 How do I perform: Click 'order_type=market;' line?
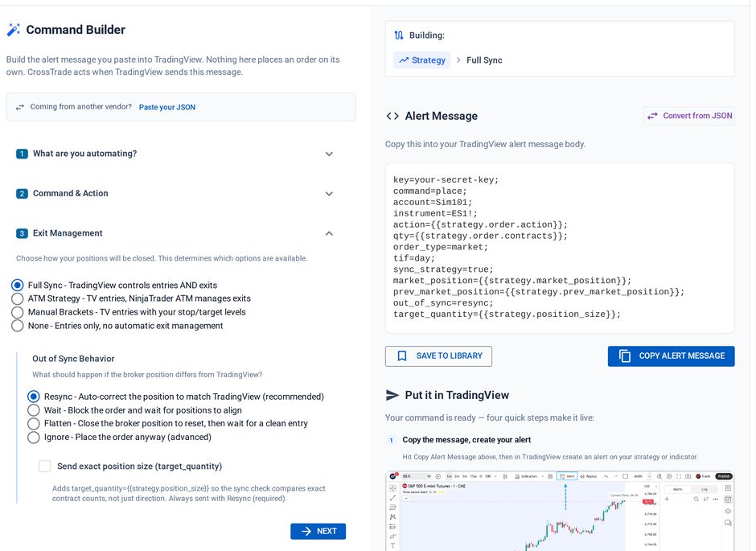pyautogui.click(x=441, y=247)
